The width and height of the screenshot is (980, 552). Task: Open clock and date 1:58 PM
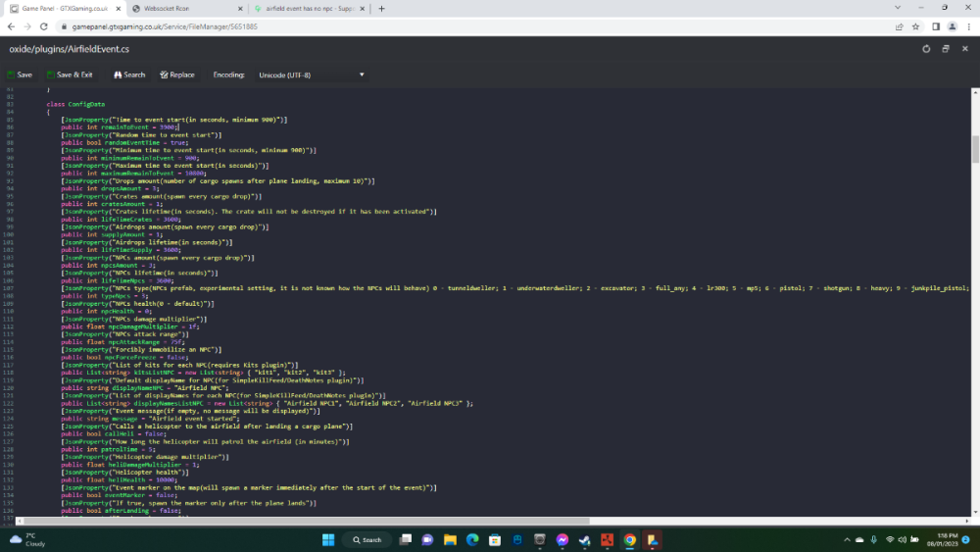[x=943, y=539]
